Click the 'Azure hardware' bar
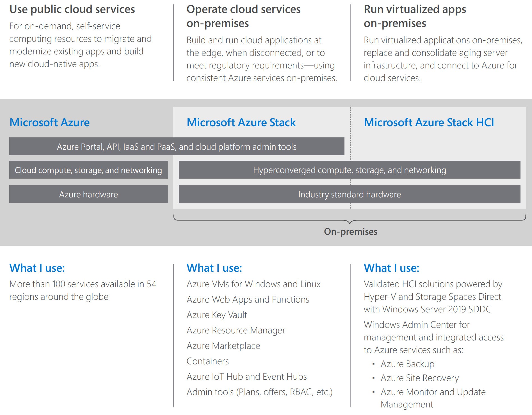Viewport: 532px width, 415px height. point(88,194)
